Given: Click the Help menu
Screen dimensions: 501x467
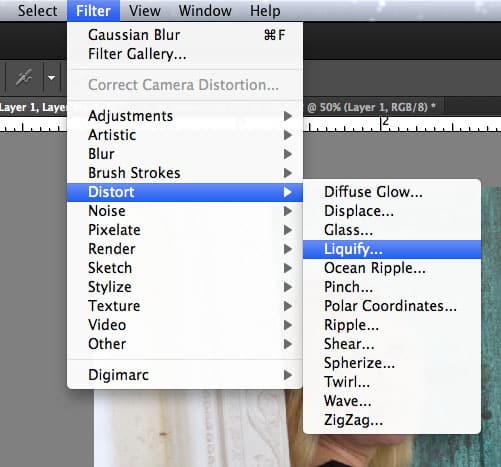Looking at the screenshot, I should point(265,11).
